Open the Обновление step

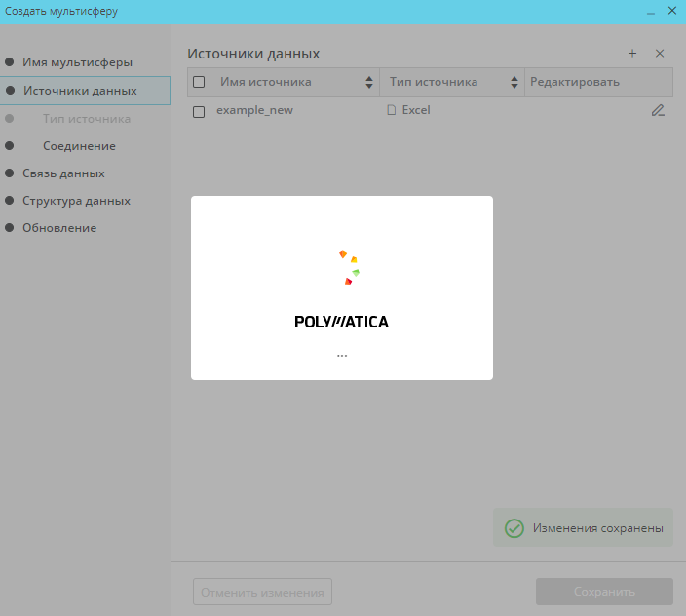pos(59,228)
